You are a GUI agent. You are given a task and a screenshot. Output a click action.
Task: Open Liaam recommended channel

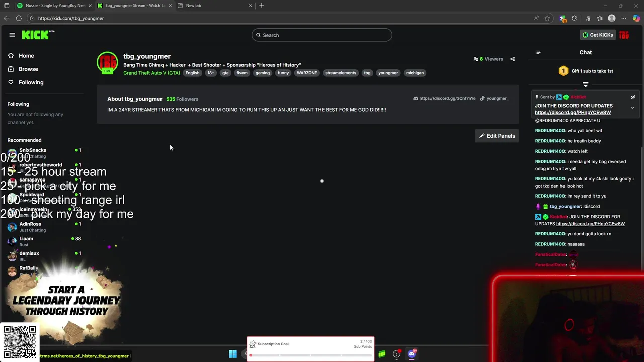(x=44, y=241)
